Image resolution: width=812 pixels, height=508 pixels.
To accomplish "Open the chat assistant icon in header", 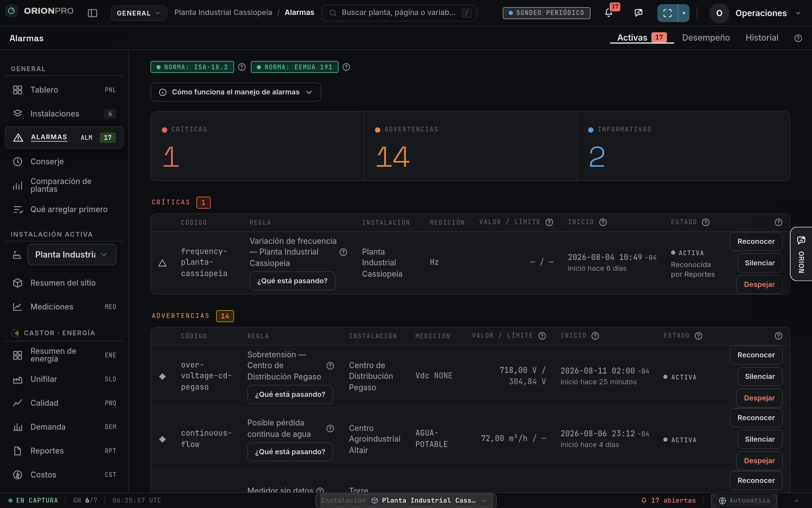I will pos(639,13).
